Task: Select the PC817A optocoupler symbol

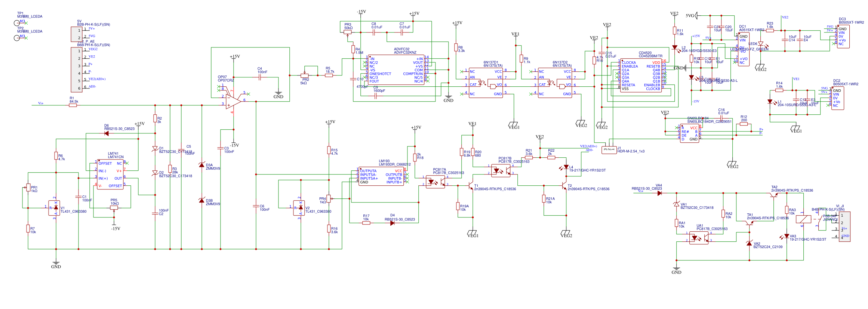Action: [x=435, y=182]
